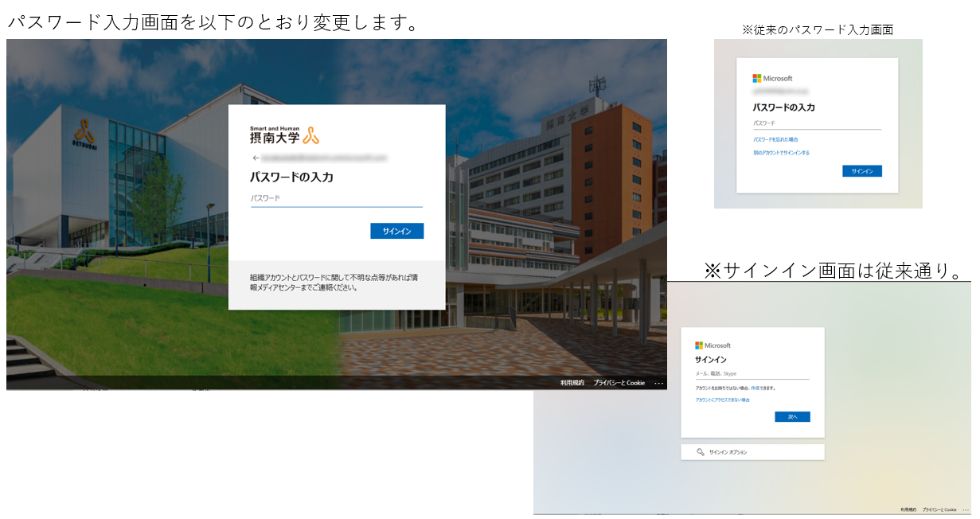Click the Microsoft logo above the サインイン heading

[713, 345]
